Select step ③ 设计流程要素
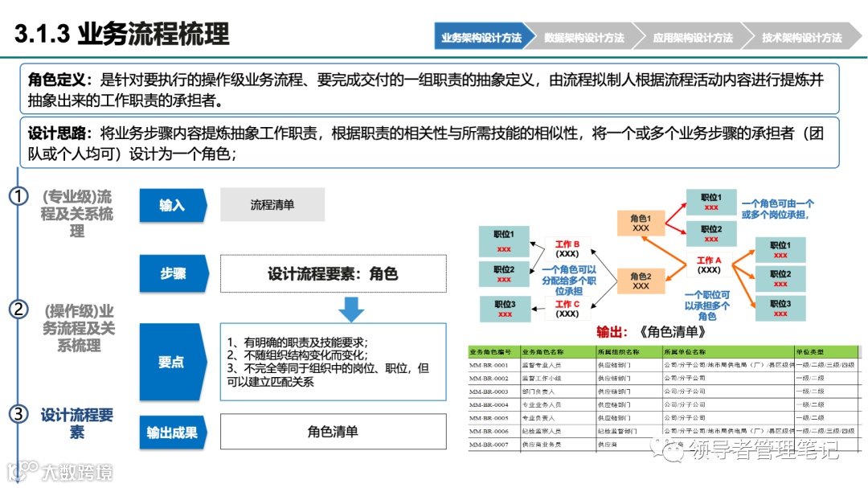Screen dimensions: 868x488 pyautogui.click(x=76, y=423)
